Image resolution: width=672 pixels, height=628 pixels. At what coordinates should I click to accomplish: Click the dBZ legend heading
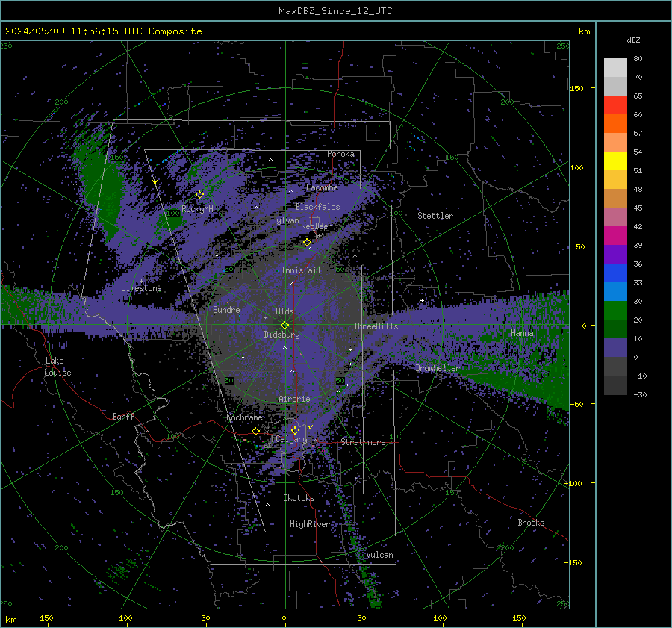pos(633,40)
